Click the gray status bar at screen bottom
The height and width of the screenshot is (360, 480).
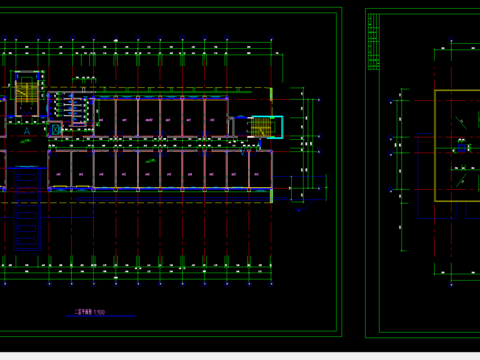[240, 356]
